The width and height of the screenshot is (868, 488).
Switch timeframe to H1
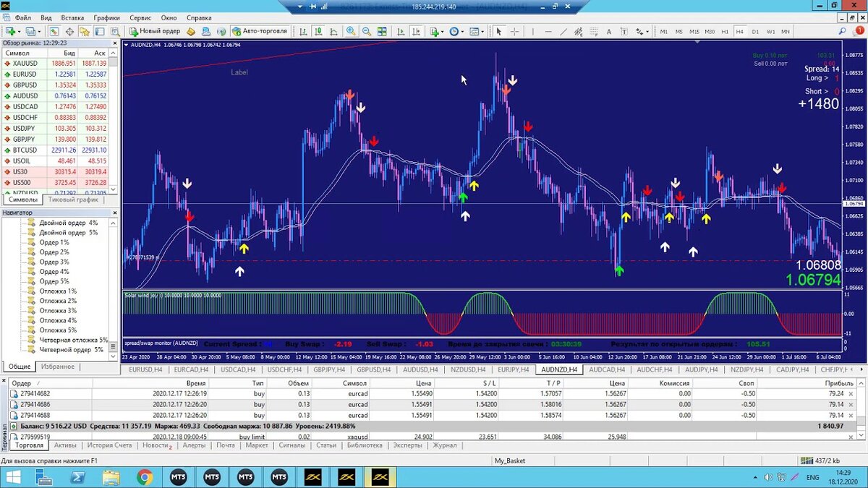pos(725,31)
